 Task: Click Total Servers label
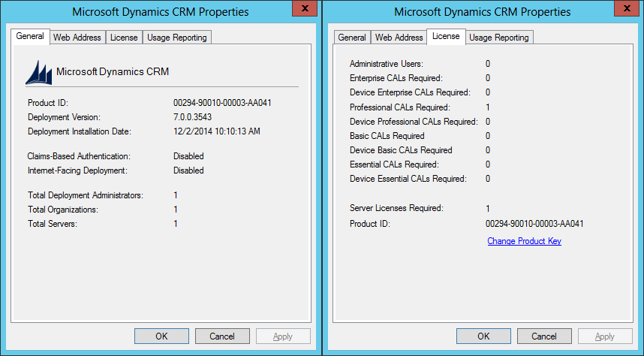52,224
